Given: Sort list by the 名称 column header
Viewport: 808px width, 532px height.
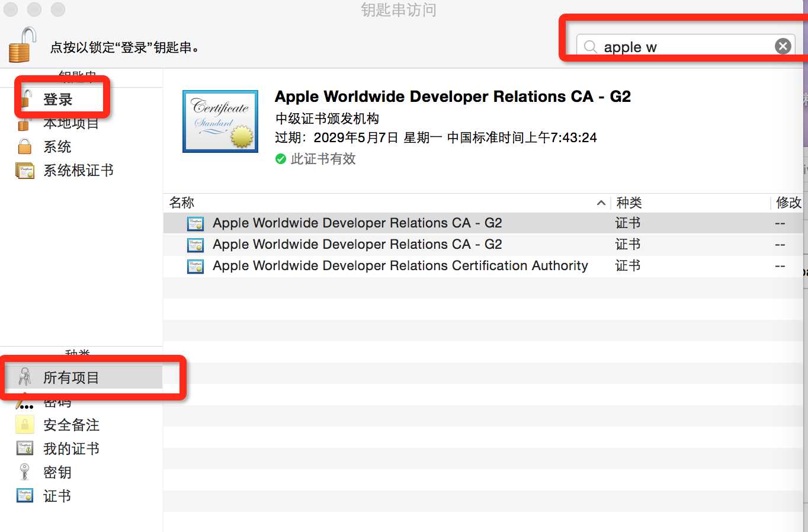Looking at the screenshot, I should [182, 203].
